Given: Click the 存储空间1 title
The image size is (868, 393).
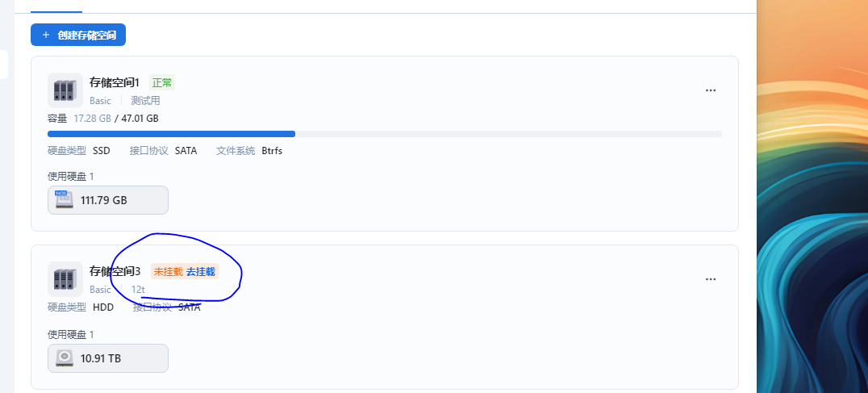Looking at the screenshot, I should coord(115,82).
